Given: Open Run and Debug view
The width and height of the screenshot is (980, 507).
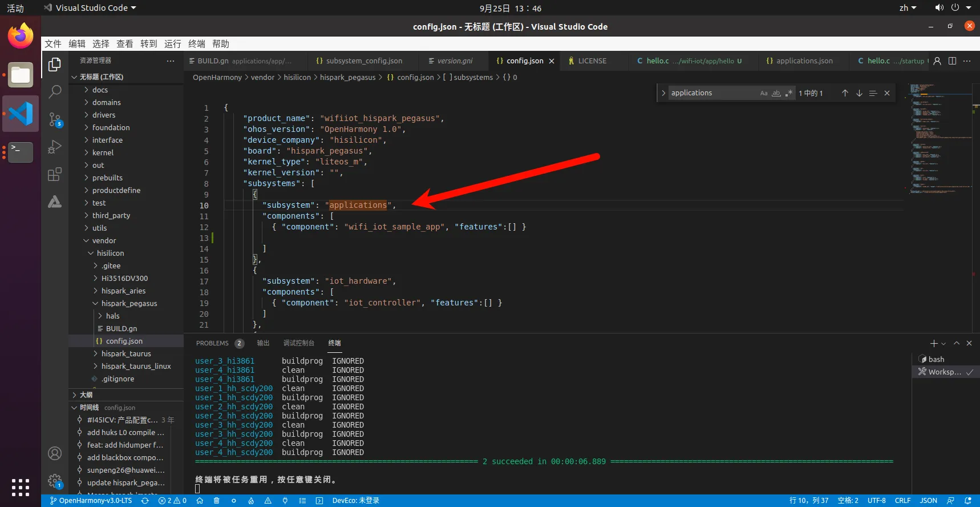Looking at the screenshot, I should pyautogui.click(x=55, y=147).
